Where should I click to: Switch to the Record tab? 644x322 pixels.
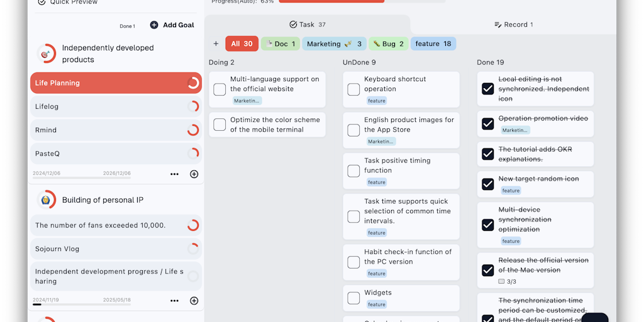click(x=513, y=25)
